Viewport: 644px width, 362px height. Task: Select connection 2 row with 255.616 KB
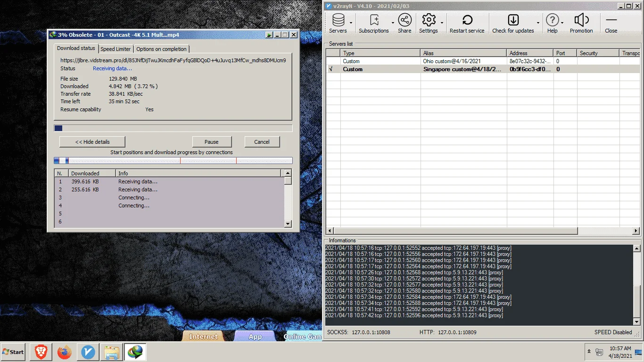pos(170,189)
